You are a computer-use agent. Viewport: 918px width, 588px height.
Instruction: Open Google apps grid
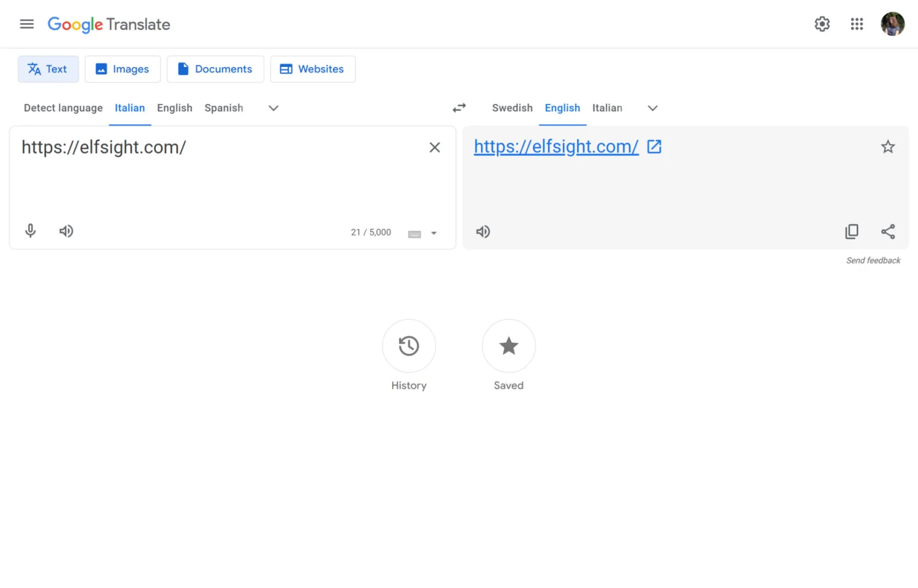pos(856,24)
